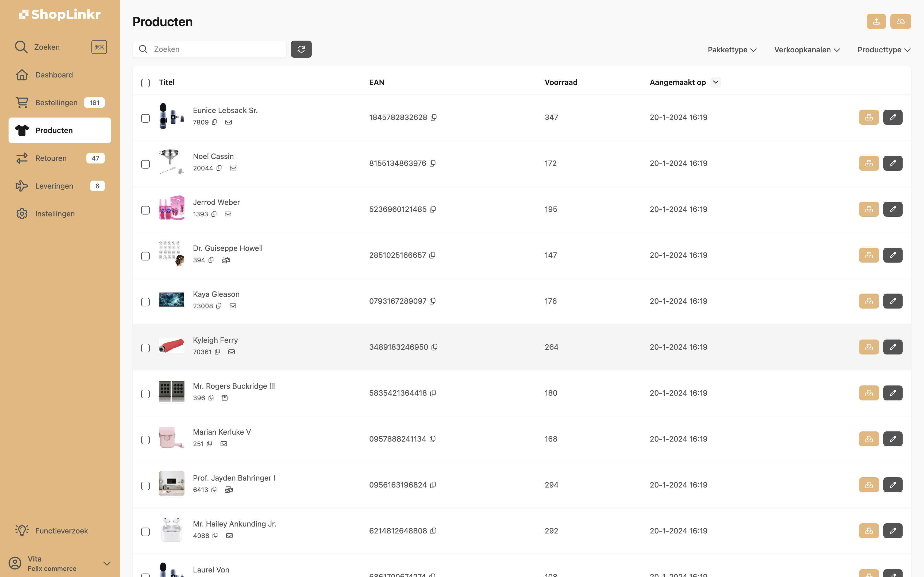Open the stock boxes icon for Jerrod Weber
Image resolution: width=924 pixels, height=577 pixels.
point(869,209)
